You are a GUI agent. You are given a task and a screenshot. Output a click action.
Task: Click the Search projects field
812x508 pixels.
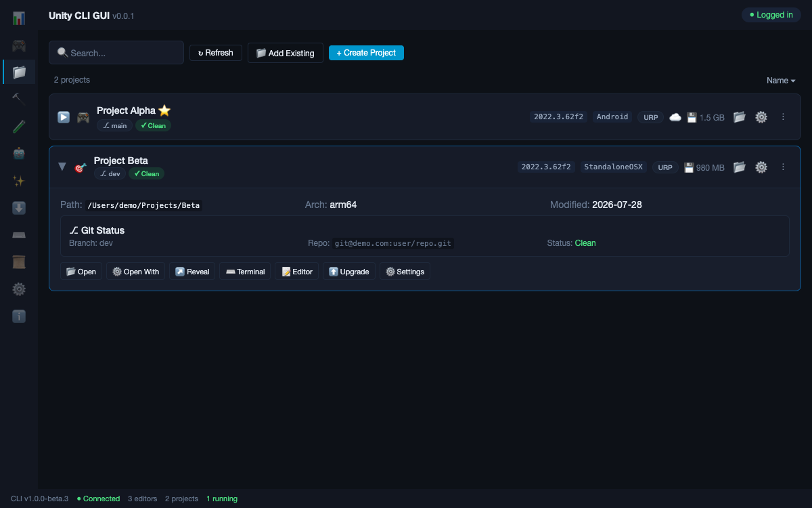pyautogui.click(x=116, y=53)
